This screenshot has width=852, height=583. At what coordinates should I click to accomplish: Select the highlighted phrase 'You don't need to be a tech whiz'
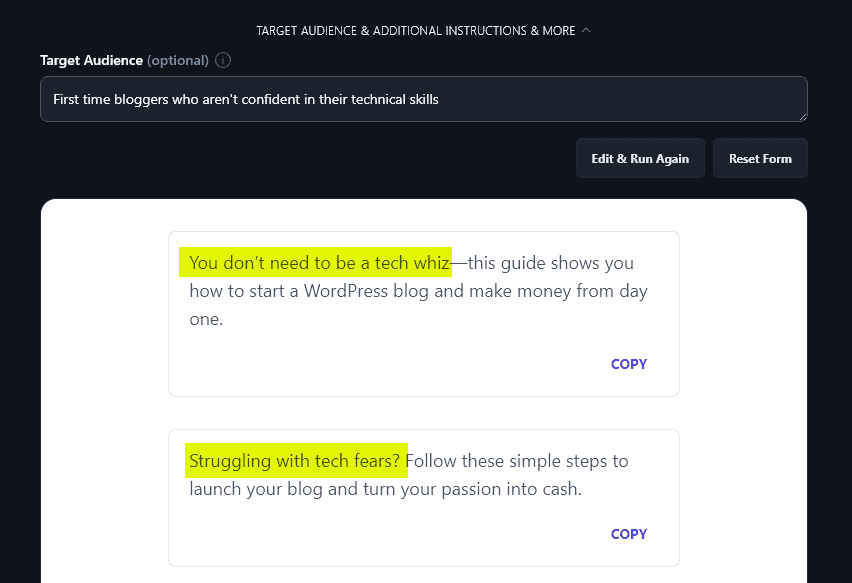click(316, 262)
